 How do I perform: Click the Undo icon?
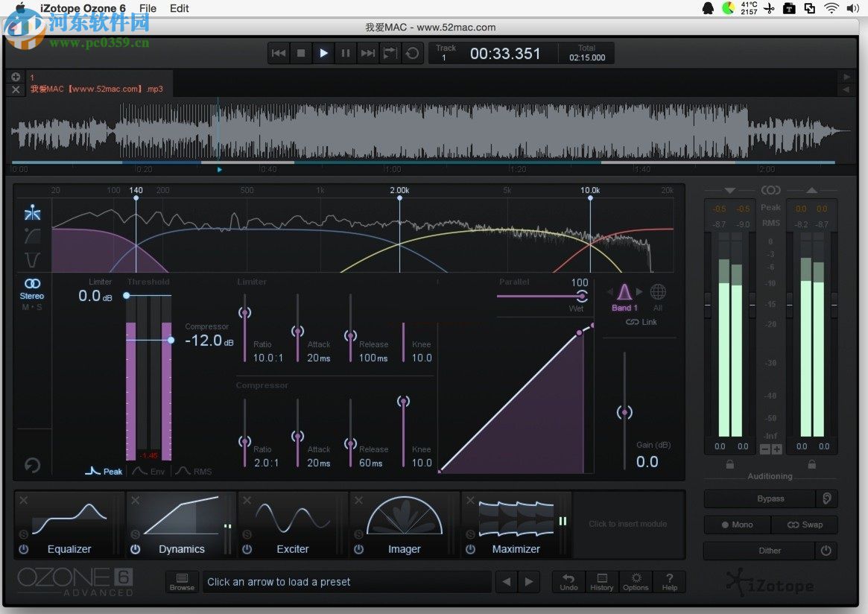click(x=568, y=581)
